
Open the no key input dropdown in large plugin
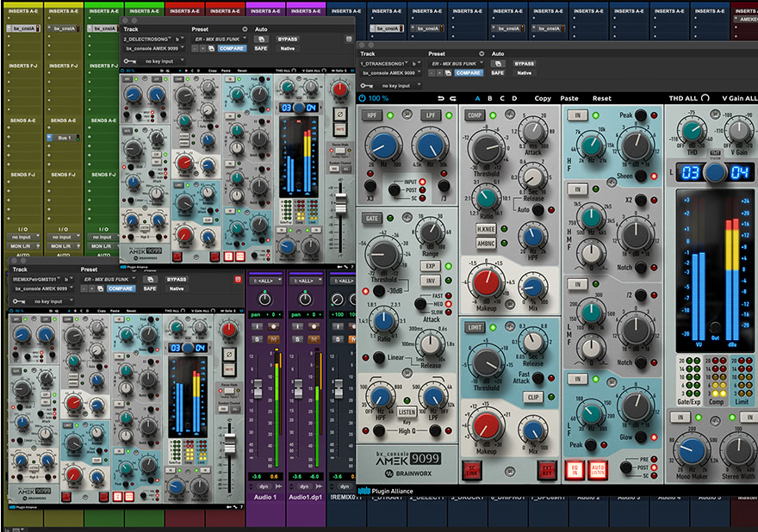[x=396, y=85]
